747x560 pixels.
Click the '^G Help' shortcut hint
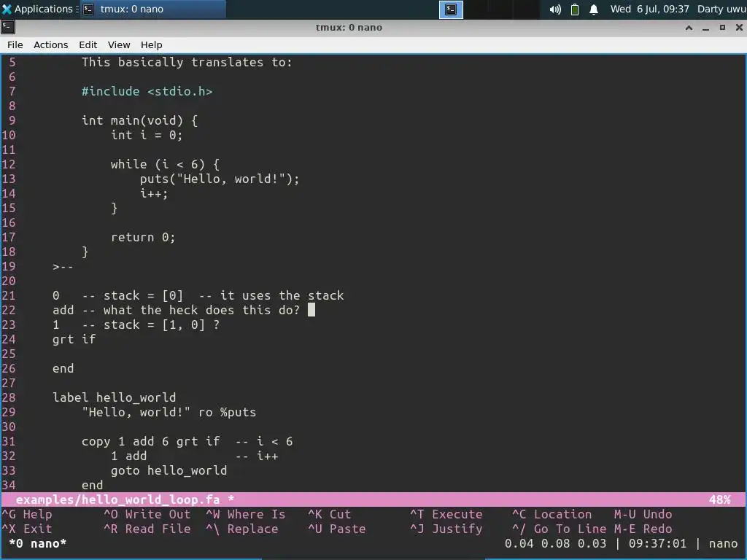point(27,514)
